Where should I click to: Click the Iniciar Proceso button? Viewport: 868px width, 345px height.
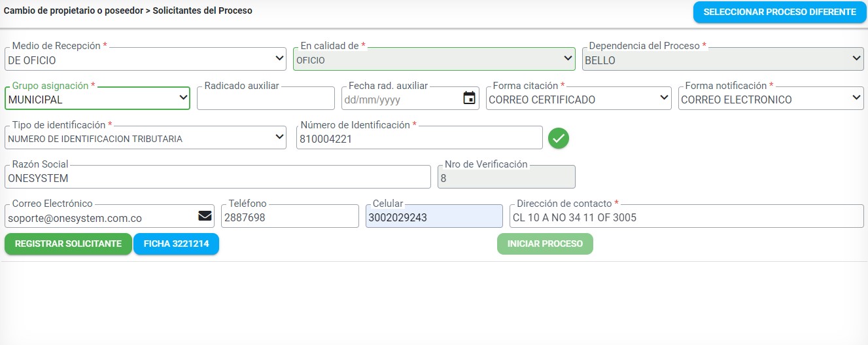tap(545, 244)
